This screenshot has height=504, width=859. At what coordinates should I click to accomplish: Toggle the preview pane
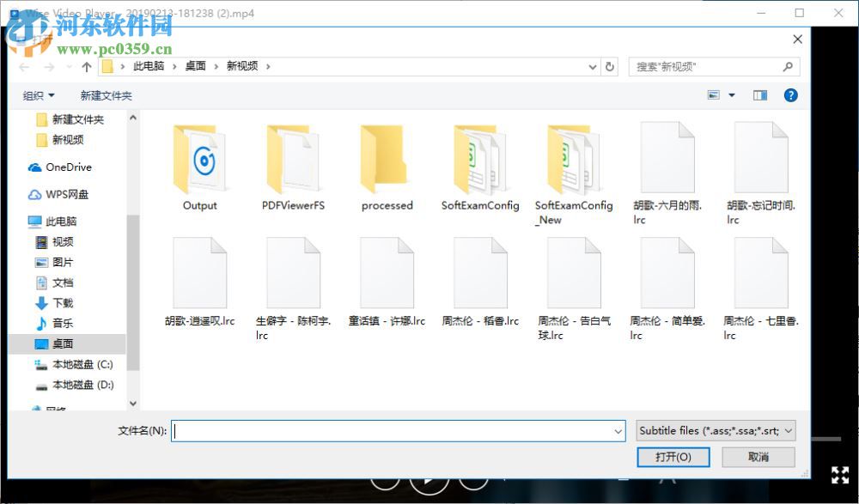[x=759, y=95]
